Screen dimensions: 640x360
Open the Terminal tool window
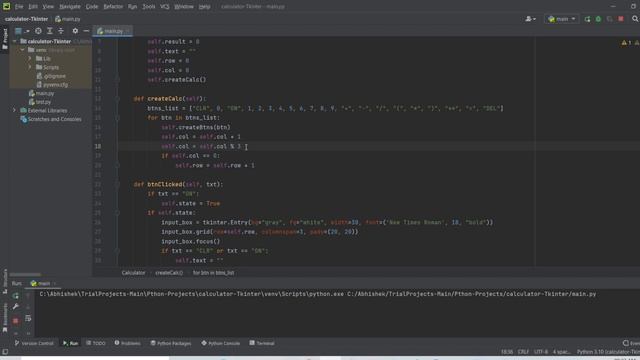tap(262, 343)
